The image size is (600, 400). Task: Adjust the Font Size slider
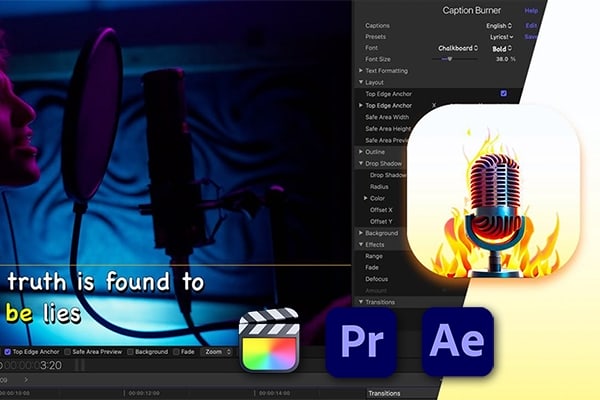click(450, 59)
